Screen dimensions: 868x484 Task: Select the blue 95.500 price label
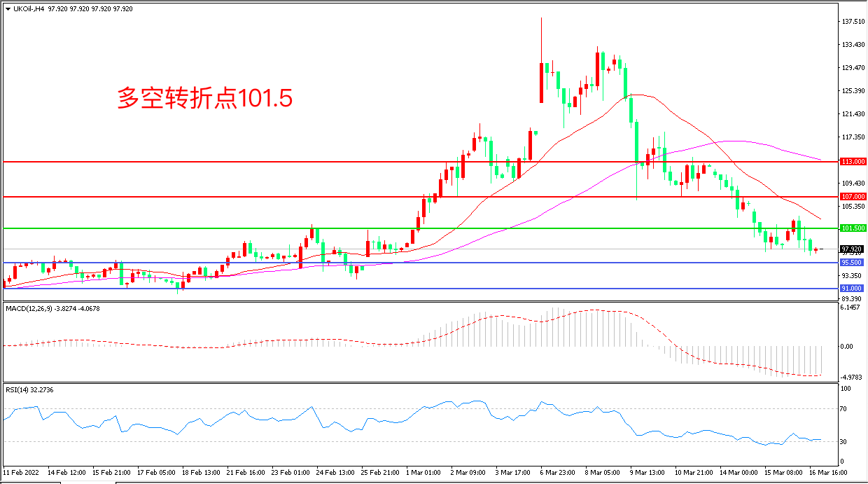pyautogui.click(x=851, y=263)
